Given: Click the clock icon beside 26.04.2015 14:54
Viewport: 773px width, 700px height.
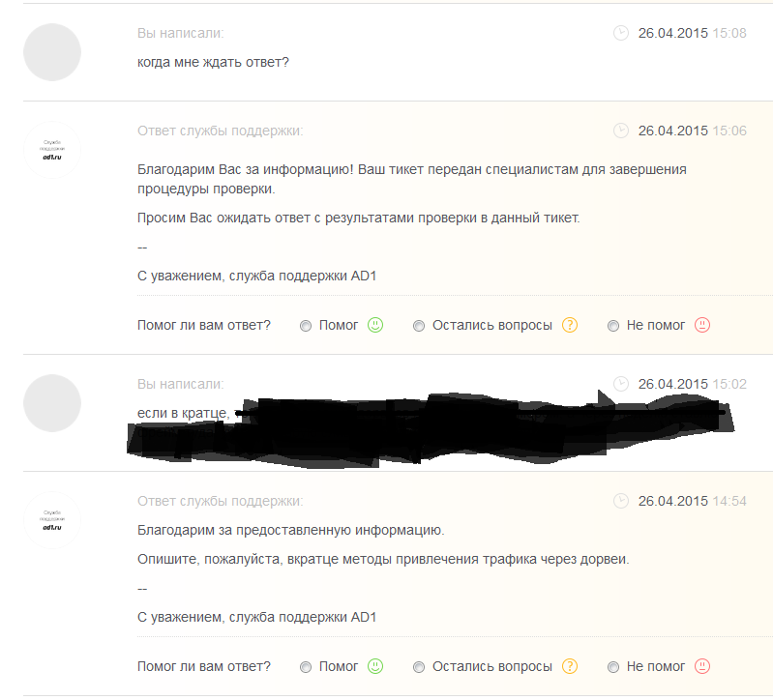Looking at the screenshot, I should point(621,501).
